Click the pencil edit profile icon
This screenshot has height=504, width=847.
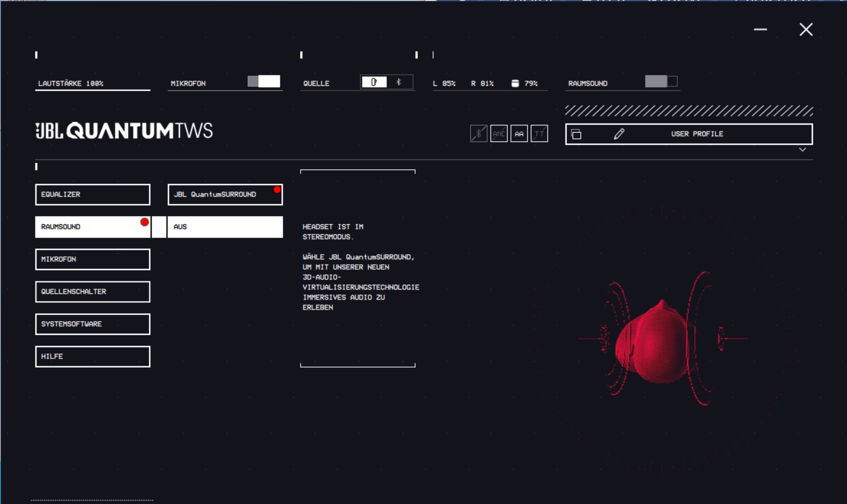[619, 134]
